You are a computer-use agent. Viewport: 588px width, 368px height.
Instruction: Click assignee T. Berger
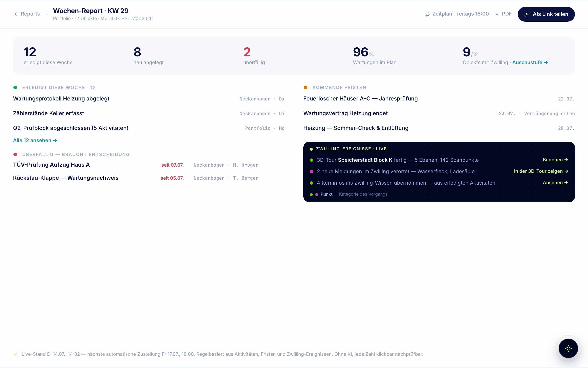(245, 178)
